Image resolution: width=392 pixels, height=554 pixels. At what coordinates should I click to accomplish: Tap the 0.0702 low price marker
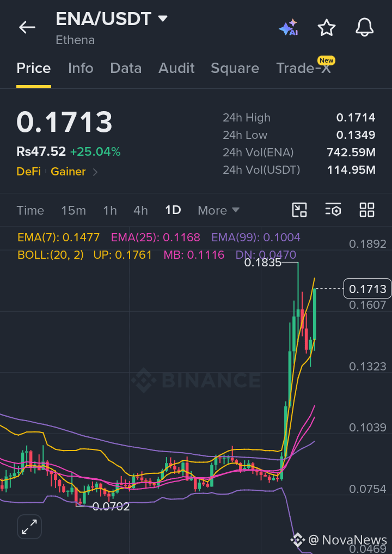tap(111, 507)
